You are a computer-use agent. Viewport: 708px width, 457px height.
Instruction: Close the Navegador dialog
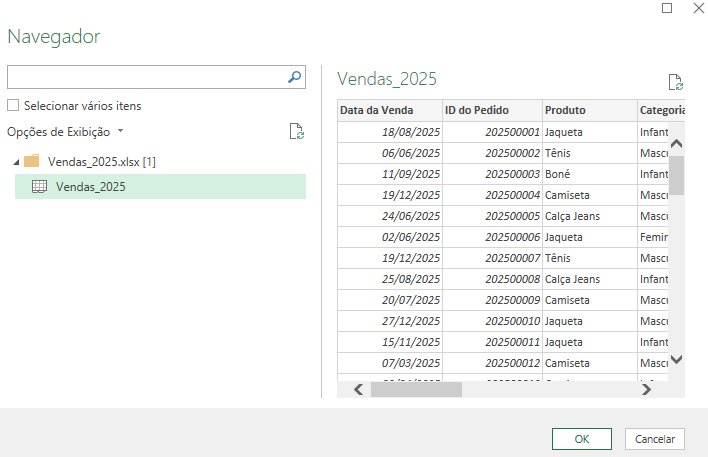(x=699, y=8)
